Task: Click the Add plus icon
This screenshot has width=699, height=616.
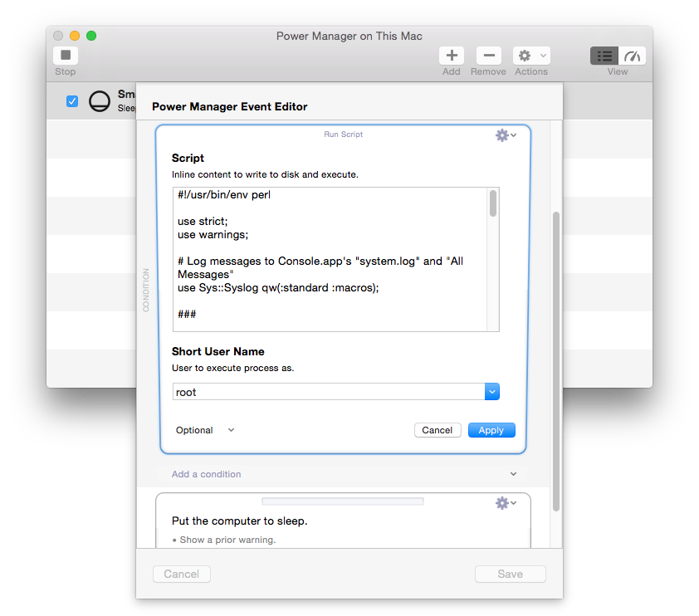Action: (x=452, y=56)
